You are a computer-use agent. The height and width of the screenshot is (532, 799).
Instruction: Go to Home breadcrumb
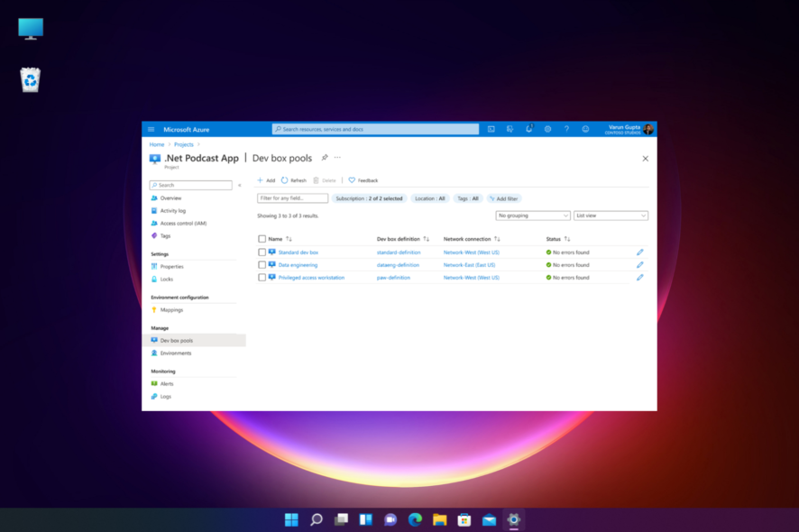(156, 144)
